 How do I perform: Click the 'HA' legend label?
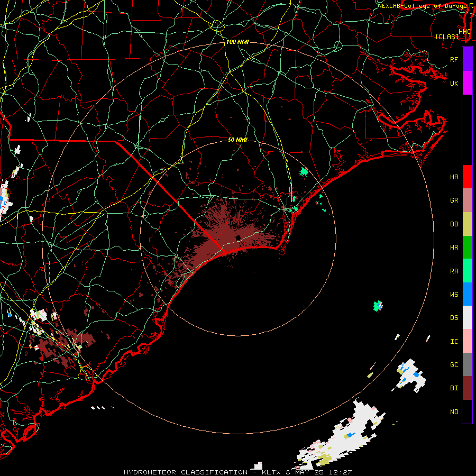[454, 177]
